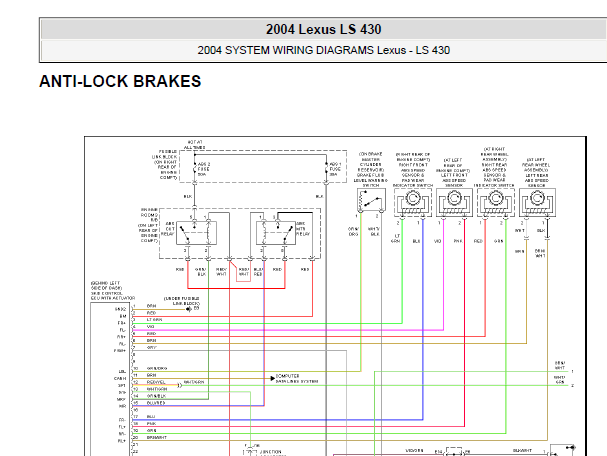
Task: Click the "WHT/GRN 2" label at right diagram edge
Action: tap(559, 379)
